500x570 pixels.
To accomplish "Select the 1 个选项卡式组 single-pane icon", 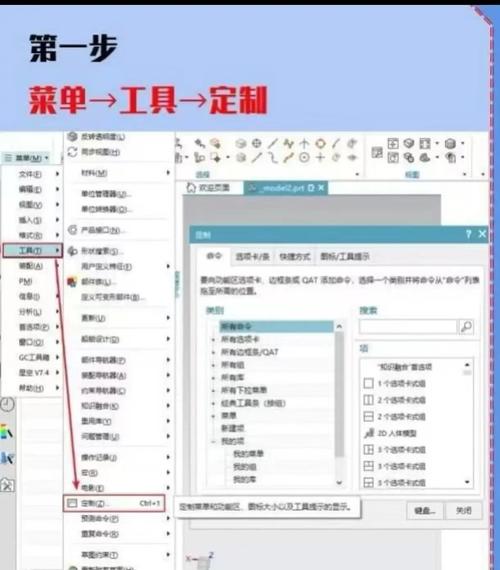I will coord(368,383).
